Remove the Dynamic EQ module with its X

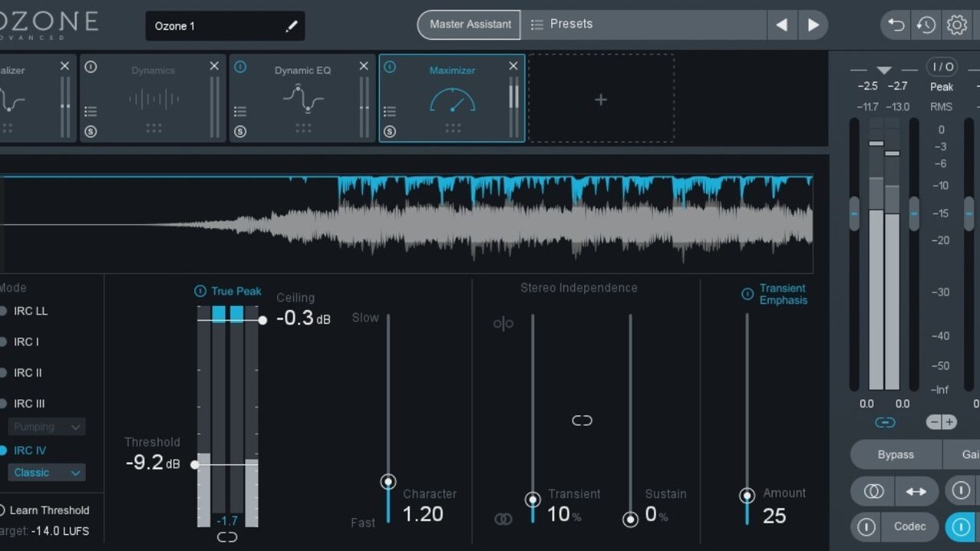364,66
